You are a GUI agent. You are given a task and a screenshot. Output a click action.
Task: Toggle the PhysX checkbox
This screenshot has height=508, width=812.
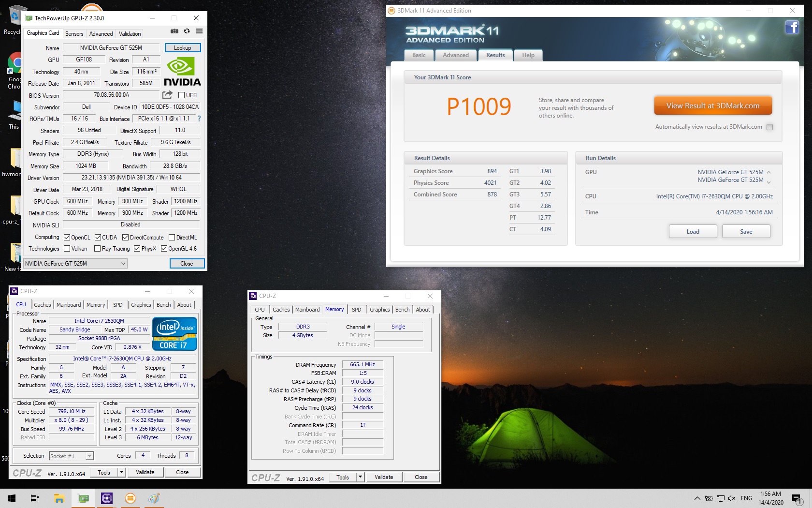pyautogui.click(x=137, y=249)
